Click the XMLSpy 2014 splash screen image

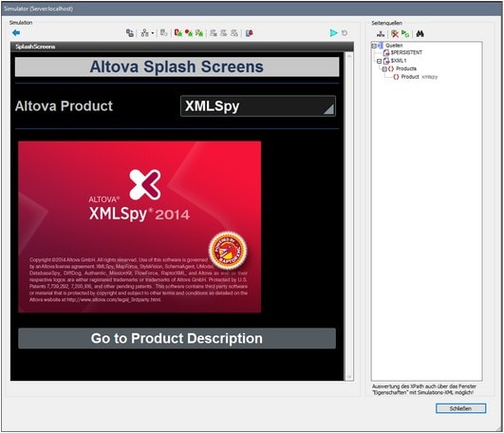(140, 227)
